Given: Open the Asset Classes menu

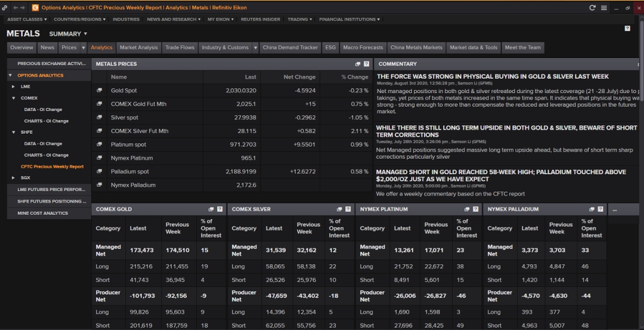Looking at the screenshot, I should point(27,19).
